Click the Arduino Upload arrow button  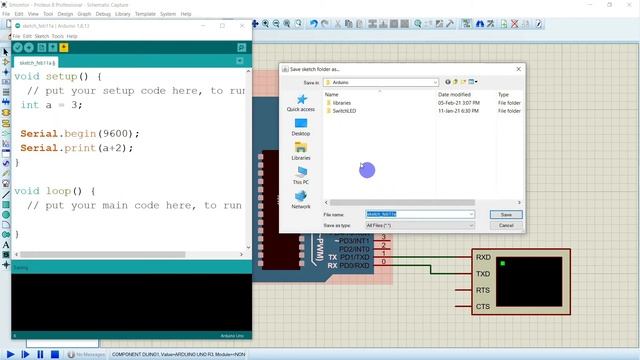pos(29,48)
